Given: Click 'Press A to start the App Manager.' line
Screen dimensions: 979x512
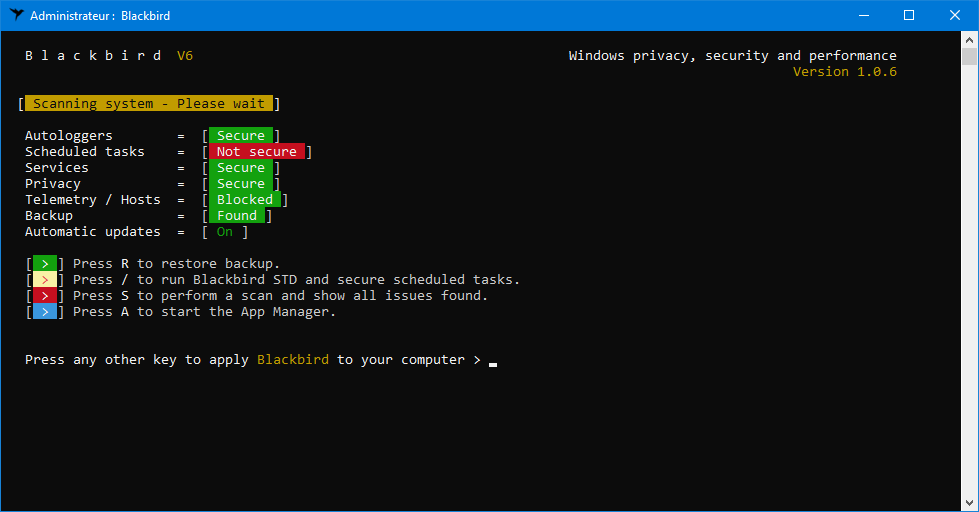Looking at the screenshot, I should coord(204,312).
